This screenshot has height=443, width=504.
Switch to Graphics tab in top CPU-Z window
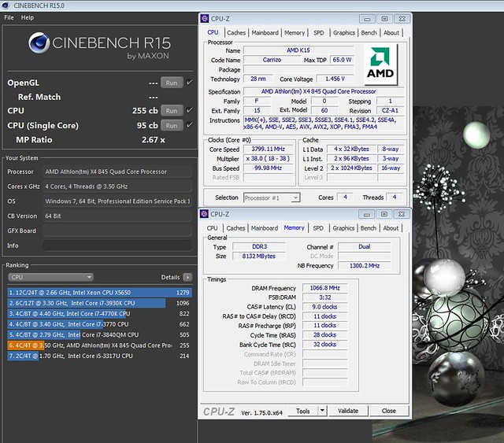tap(344, 33)
